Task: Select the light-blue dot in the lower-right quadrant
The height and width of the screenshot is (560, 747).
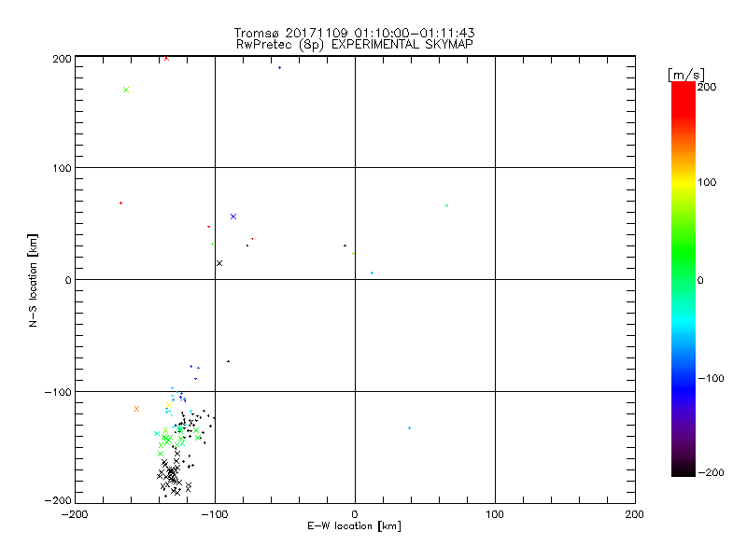Action: [410, 428]
